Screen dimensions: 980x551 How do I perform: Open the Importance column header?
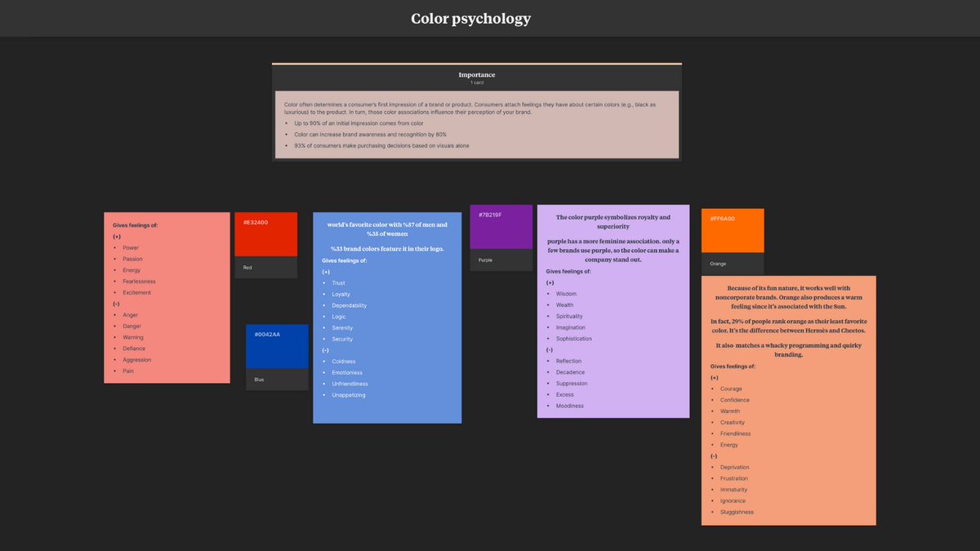pyautogui.click(x=476, y=74)
